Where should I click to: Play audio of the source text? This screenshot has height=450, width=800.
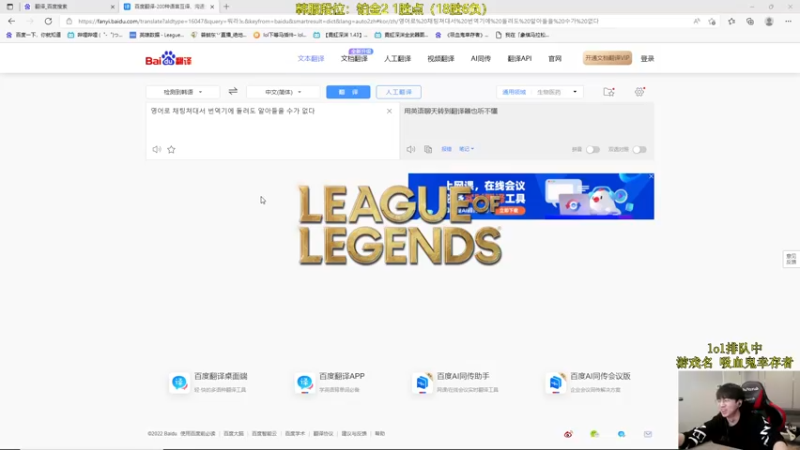(157, 149)
